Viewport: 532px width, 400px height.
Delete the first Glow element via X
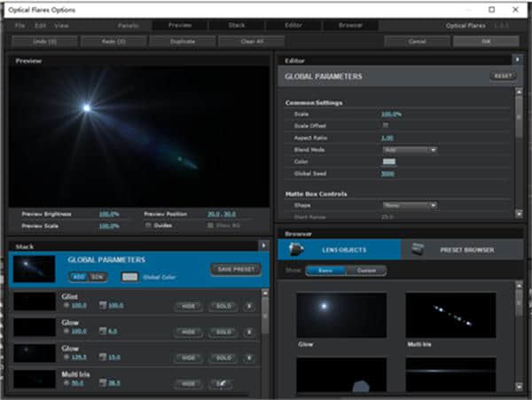pos(249,331)
